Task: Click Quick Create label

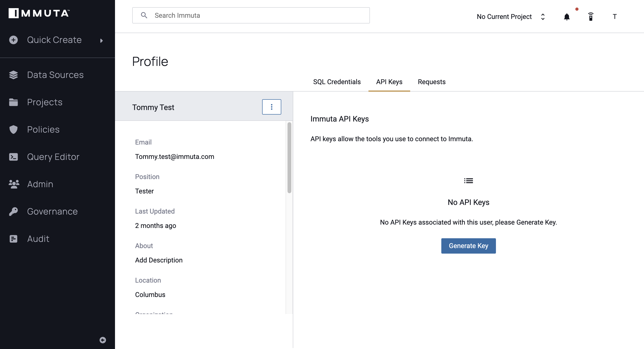Action: point(54,40)
